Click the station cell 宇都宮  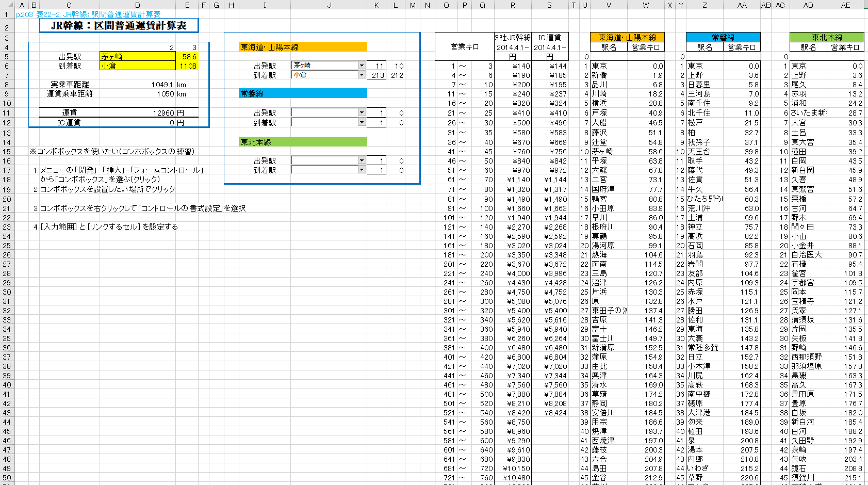[808, 283]
